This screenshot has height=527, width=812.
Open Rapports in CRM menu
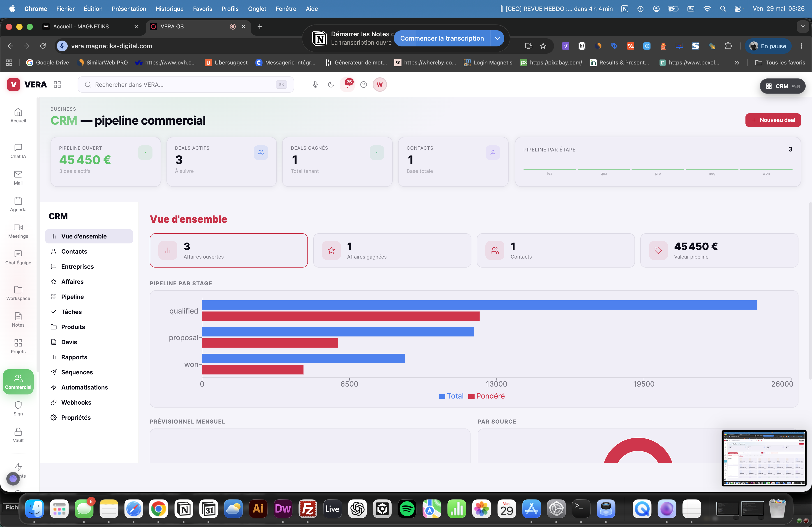89,357
